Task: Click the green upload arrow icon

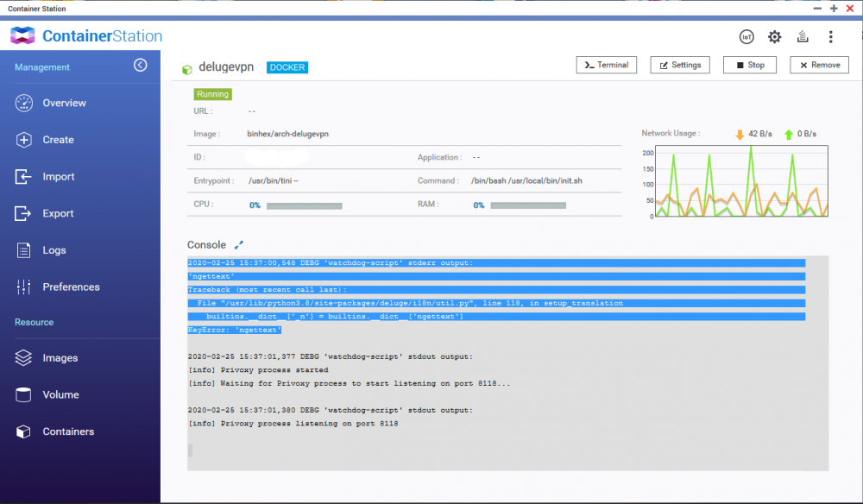Action: pos(789,135)
